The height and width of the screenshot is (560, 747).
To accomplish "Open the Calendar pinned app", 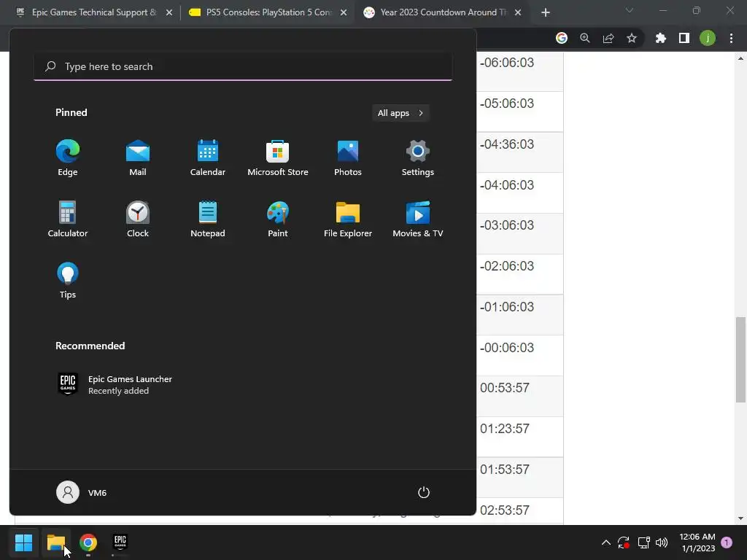I will click(208, 158).
